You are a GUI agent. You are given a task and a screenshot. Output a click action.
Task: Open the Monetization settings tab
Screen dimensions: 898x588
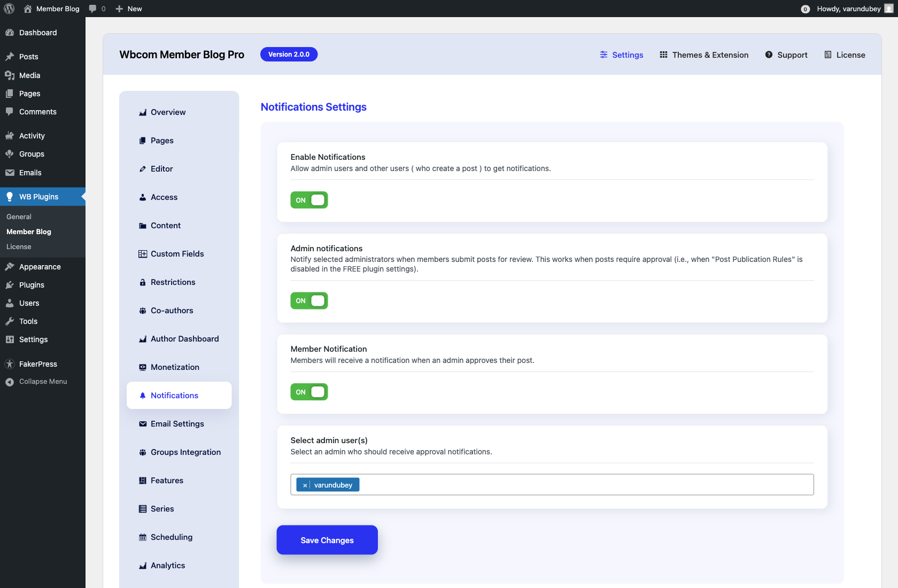[179, 367]
